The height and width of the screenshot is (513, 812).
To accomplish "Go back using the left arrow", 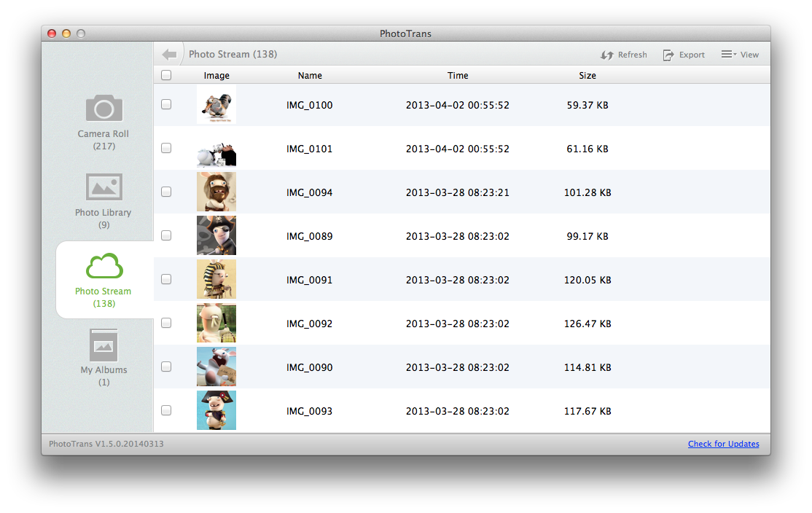I will (x=169, y=55).
